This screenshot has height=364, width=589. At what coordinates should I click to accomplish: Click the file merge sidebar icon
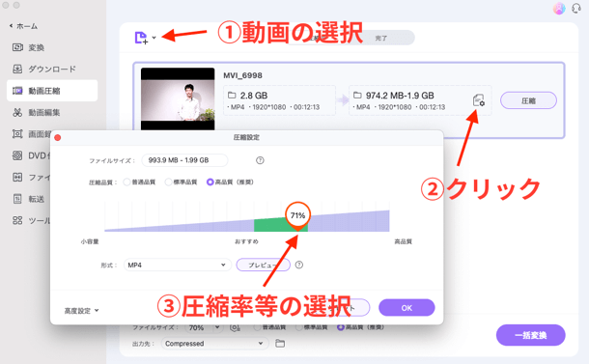pos(17,177)
